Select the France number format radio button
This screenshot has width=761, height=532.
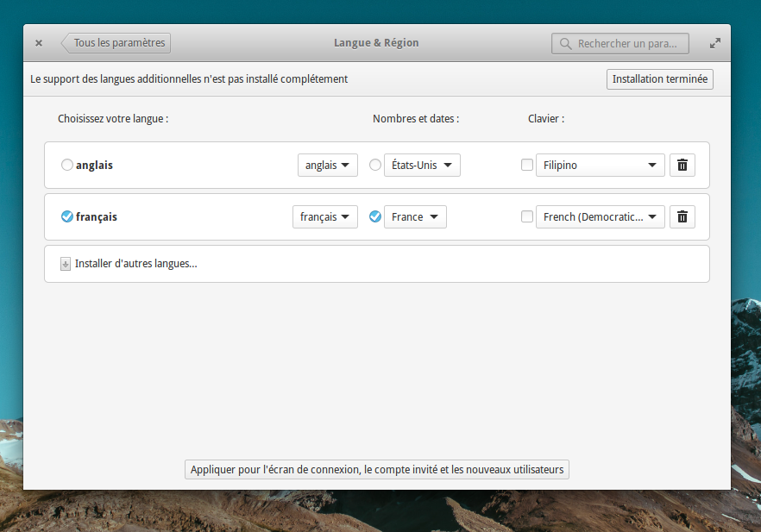click(375, 216)
